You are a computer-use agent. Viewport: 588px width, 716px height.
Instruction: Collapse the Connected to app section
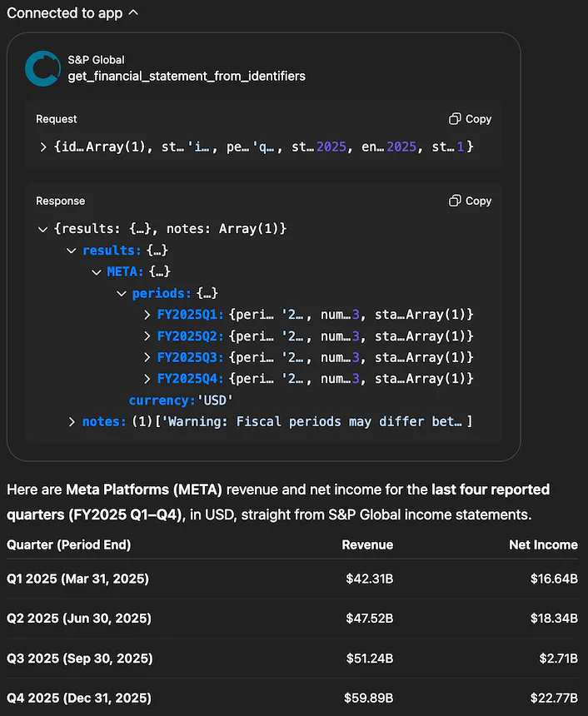(134, 13)
